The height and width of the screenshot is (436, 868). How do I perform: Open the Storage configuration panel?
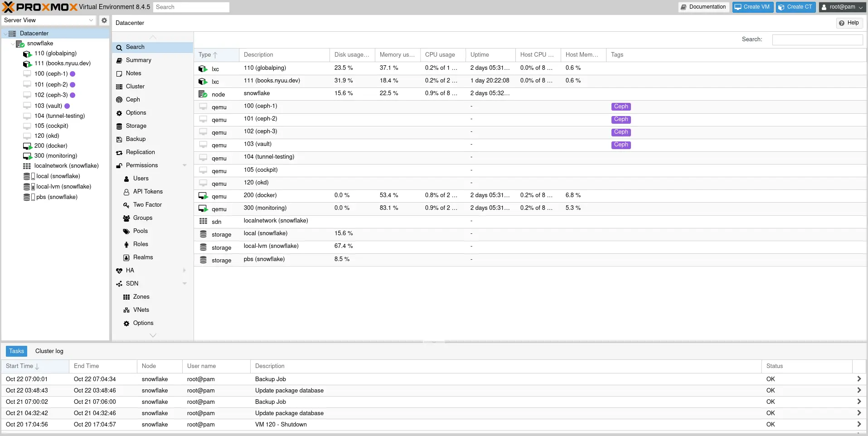click(136, 126)
